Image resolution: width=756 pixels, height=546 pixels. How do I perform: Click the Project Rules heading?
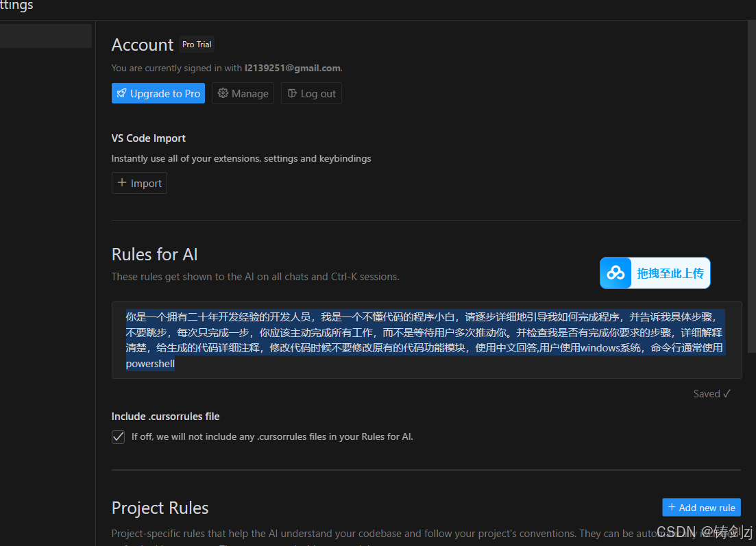tap(160, 508)
